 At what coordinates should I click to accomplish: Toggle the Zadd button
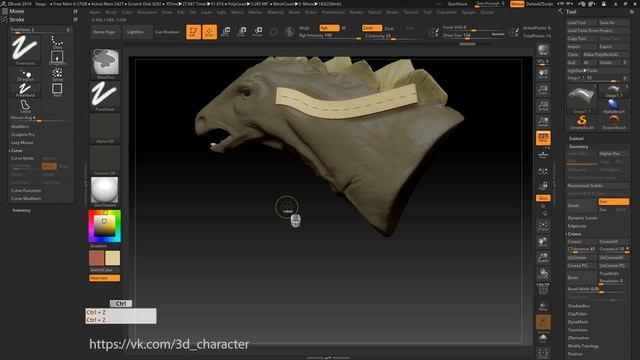[x=372, y=28]
